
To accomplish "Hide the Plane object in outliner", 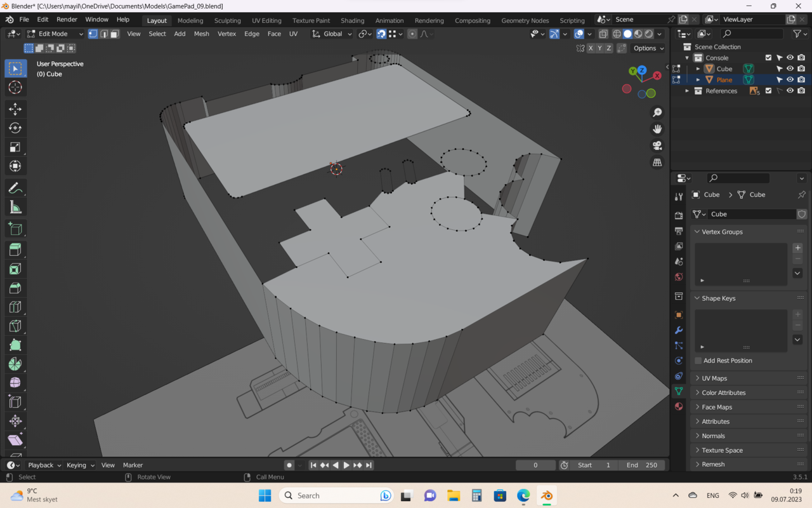I will click(790, 80).
